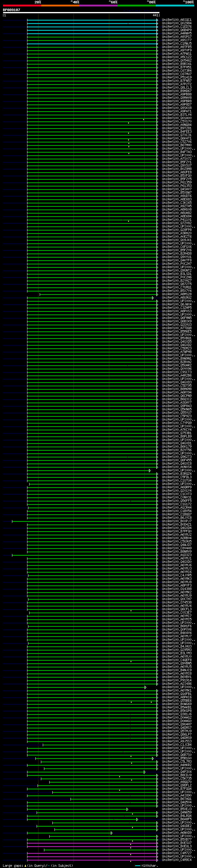
Task: Click label UniRef100_B0XPJ7
Action: (176, 521)
